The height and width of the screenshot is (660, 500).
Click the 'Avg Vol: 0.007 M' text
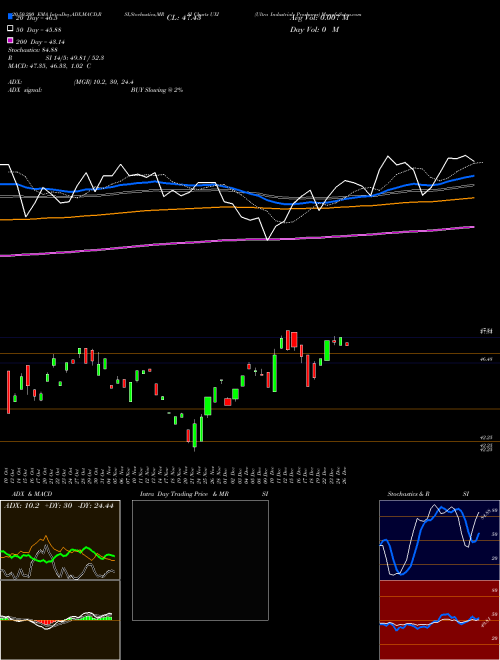pyautogui.click(x=319, y=18)
